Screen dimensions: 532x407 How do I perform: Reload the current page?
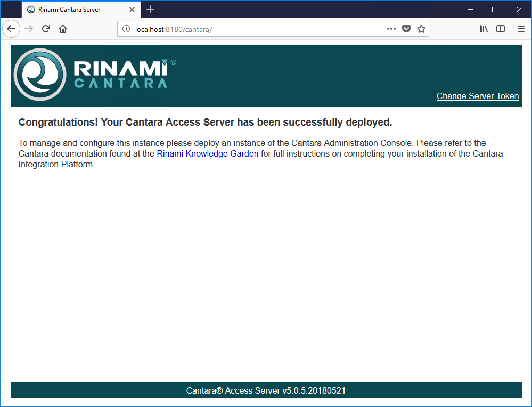point(46,29)
